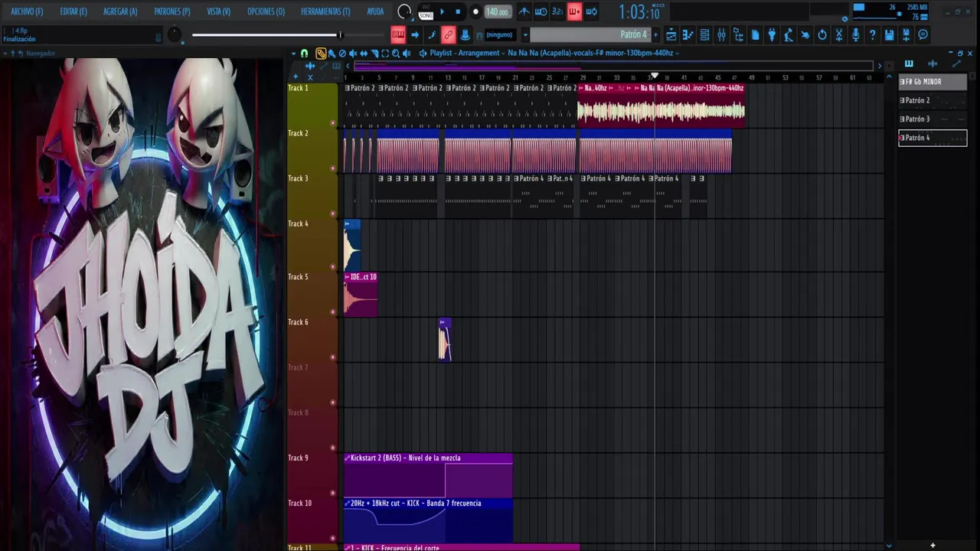Toggle loop recording icon

coord(591,11)
